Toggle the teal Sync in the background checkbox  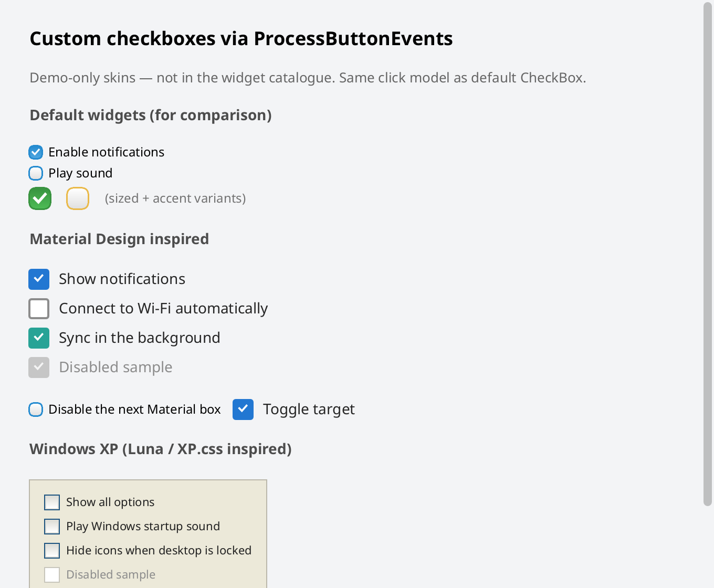pos(39,338)
